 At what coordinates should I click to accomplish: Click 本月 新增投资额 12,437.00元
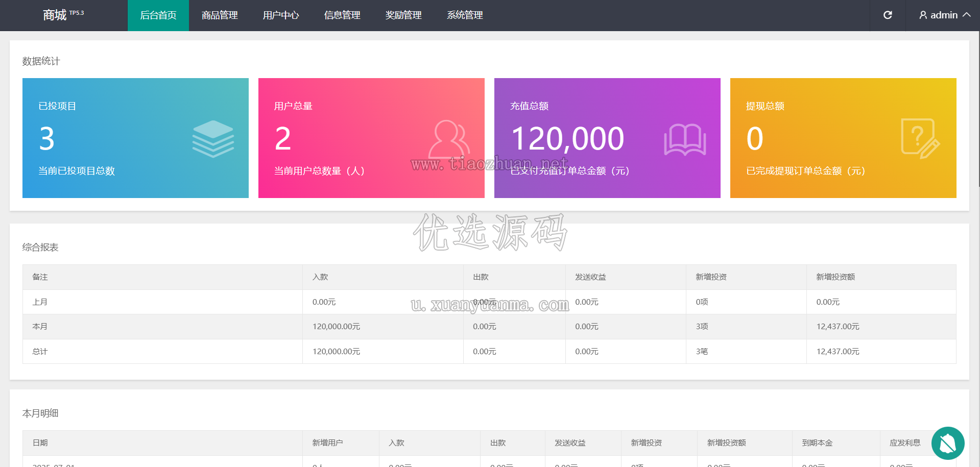pos(838,327)
